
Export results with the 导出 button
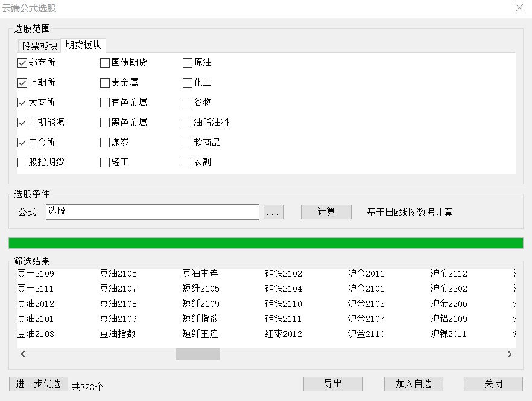tap(333, 384)
